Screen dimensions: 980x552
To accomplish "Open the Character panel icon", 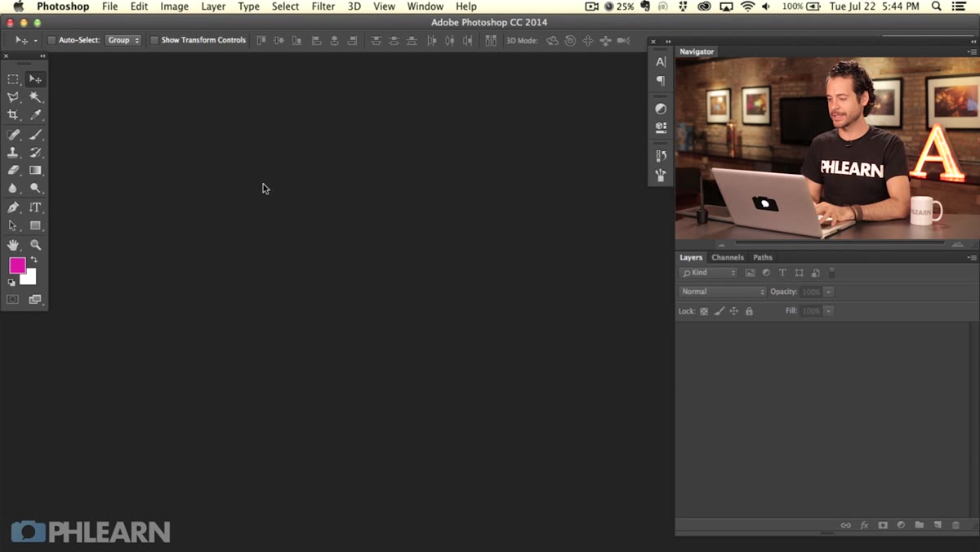I will [x=661, y=62].
